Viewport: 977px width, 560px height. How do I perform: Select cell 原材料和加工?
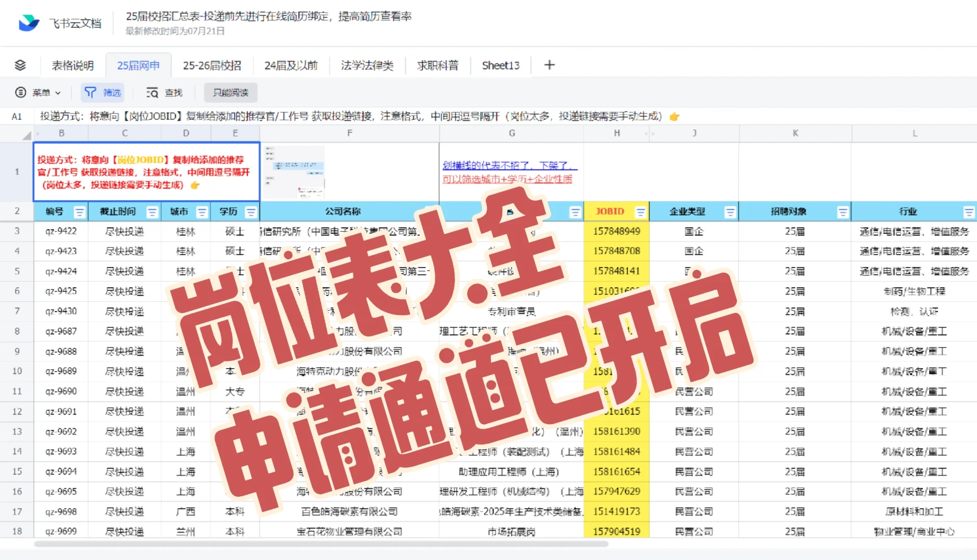coord(914,512)
